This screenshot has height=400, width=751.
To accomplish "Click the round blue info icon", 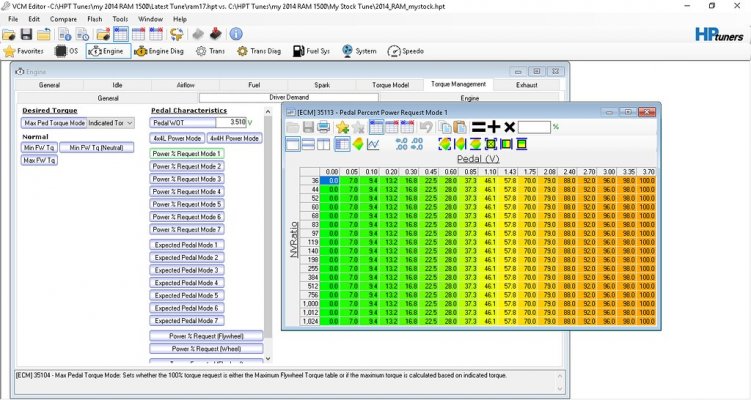I will 236,34.
